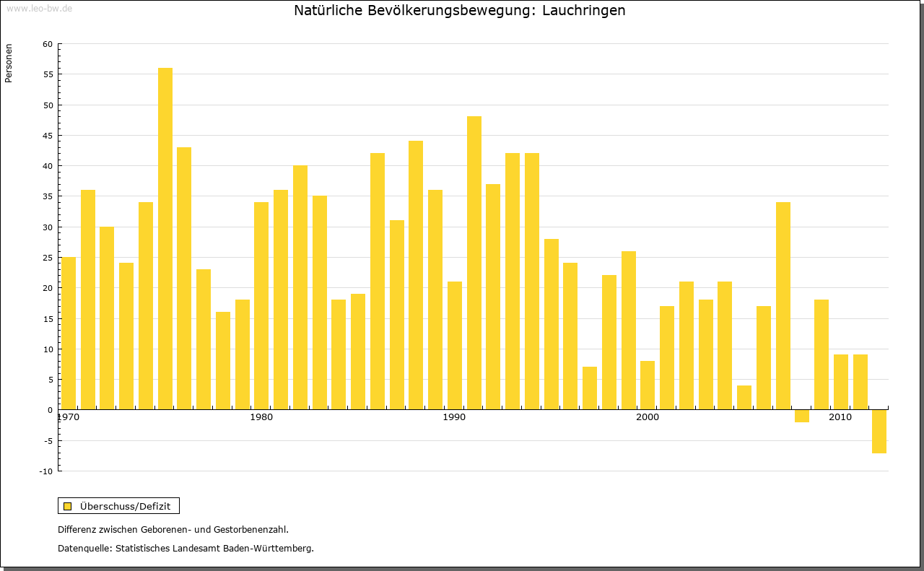The height and width of the screenshot is (571, 924).
Task: Select the 2007 bar reaching 34
Action: [783, 305]
